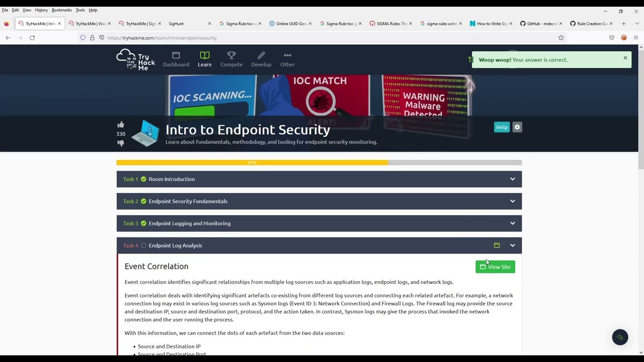Viewport: 644px width, 362px height.
Task: Expand Task 3 Endpoint Logging and Monitoring chevron
Action: coord(513,223)
